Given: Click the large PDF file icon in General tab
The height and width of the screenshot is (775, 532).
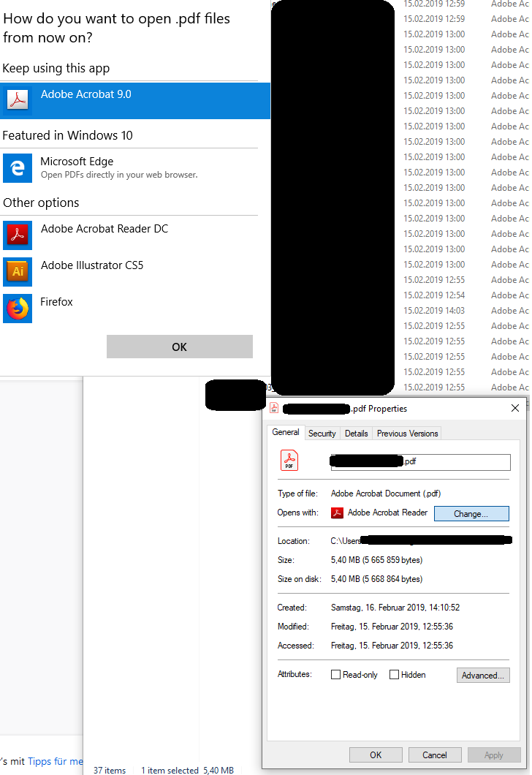Looking at the screenshot, I should coord(289,460).
